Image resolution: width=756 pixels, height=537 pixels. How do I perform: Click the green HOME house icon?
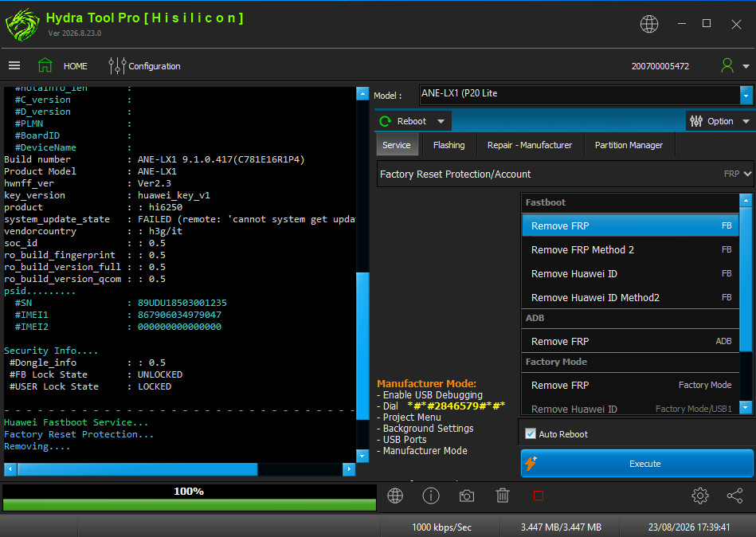pos(45,65)
